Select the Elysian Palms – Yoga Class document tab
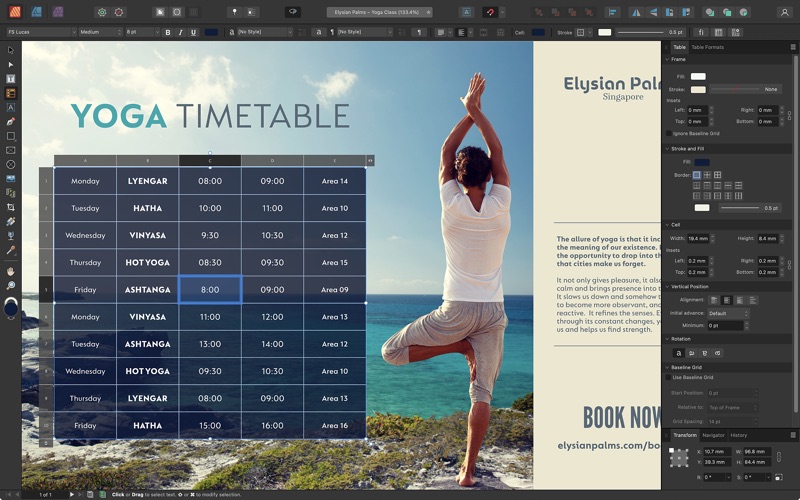 pos(380,12)
